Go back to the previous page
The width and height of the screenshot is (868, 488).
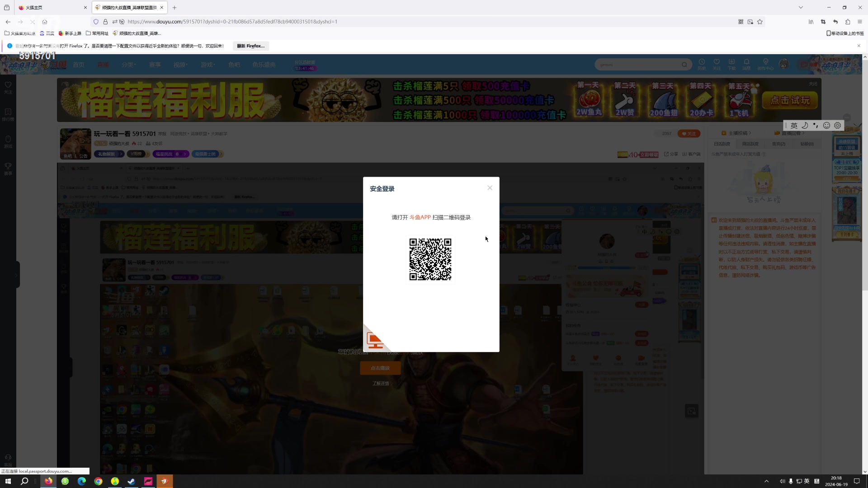[x=8, y=22]
